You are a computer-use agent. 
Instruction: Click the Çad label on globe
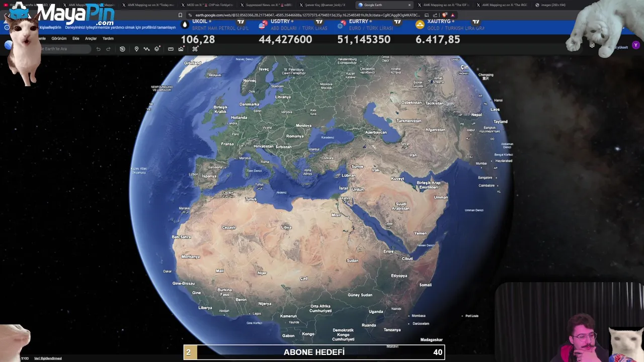click(x=304, y=278)
